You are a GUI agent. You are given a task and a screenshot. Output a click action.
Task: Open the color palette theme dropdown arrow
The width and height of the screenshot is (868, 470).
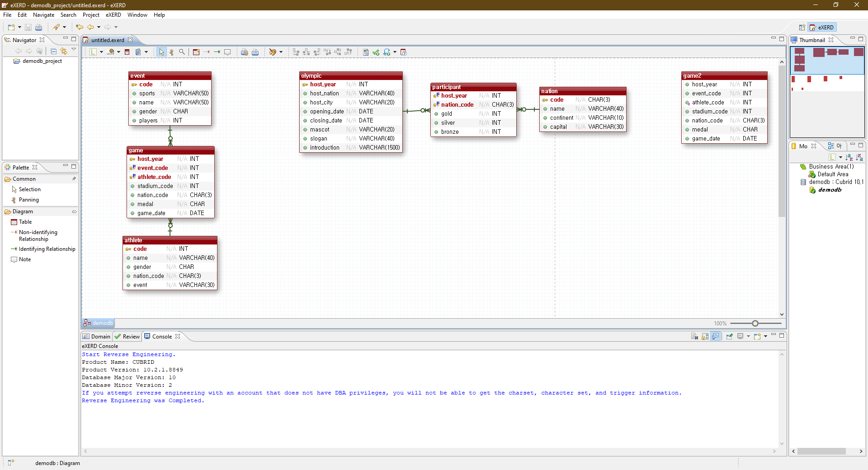(281, 52)
